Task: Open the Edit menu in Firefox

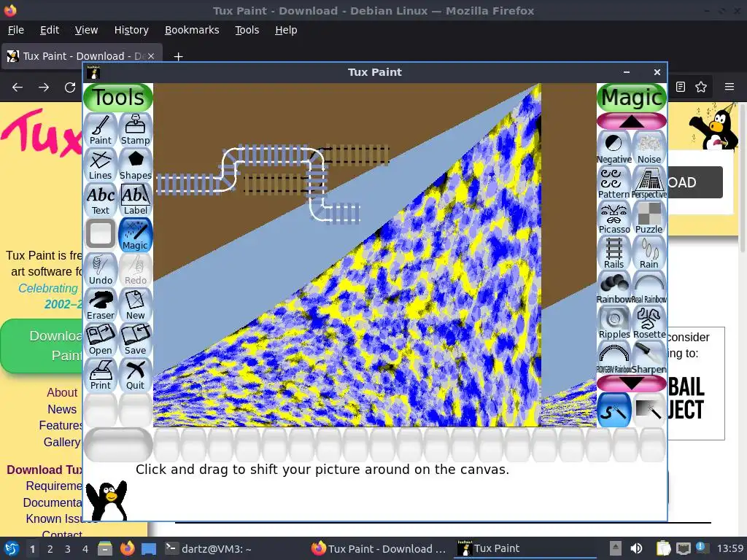Action: pos(50,30)
